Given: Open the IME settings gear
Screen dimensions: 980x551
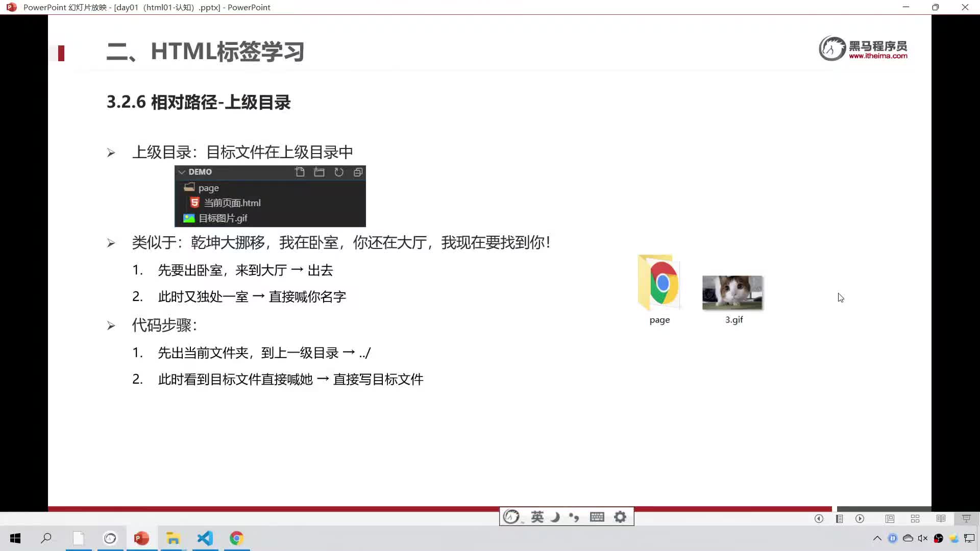Looking at the screenshot, I should 620,517.
